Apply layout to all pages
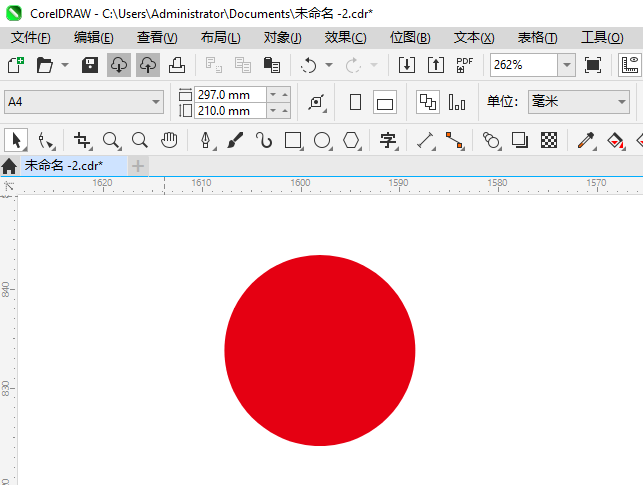 [x=428, y=102]
